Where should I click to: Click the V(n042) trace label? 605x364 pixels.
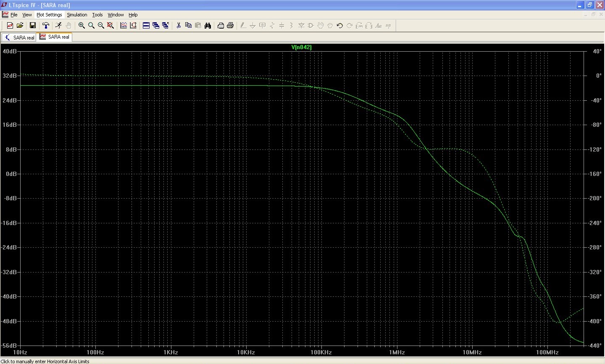[302, 47]
